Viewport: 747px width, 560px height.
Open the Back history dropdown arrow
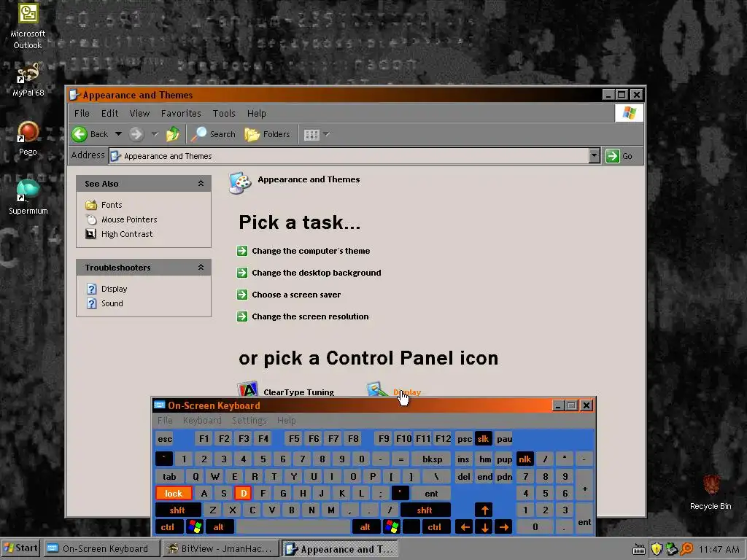coord(118,134)
